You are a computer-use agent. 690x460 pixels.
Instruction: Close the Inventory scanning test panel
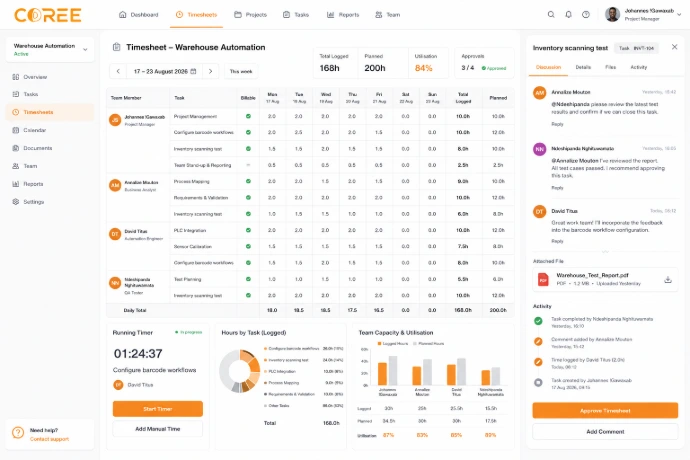coord(674,47)
